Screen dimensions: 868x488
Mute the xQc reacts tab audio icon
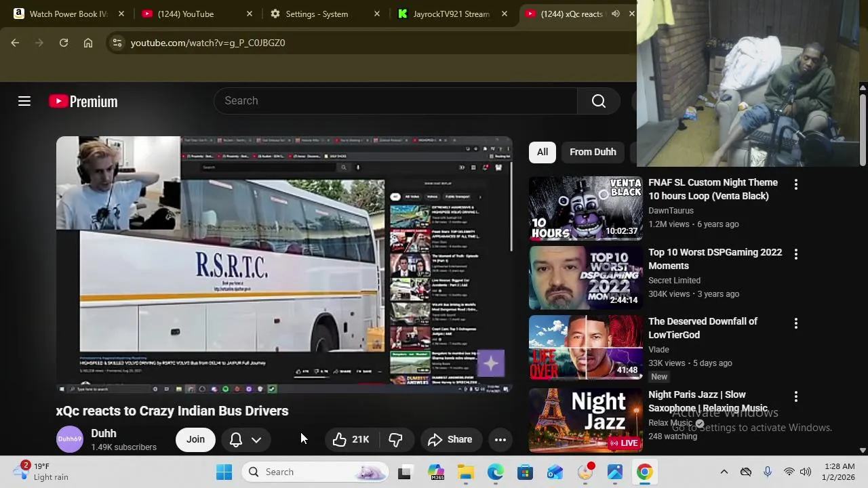point(615,14)
